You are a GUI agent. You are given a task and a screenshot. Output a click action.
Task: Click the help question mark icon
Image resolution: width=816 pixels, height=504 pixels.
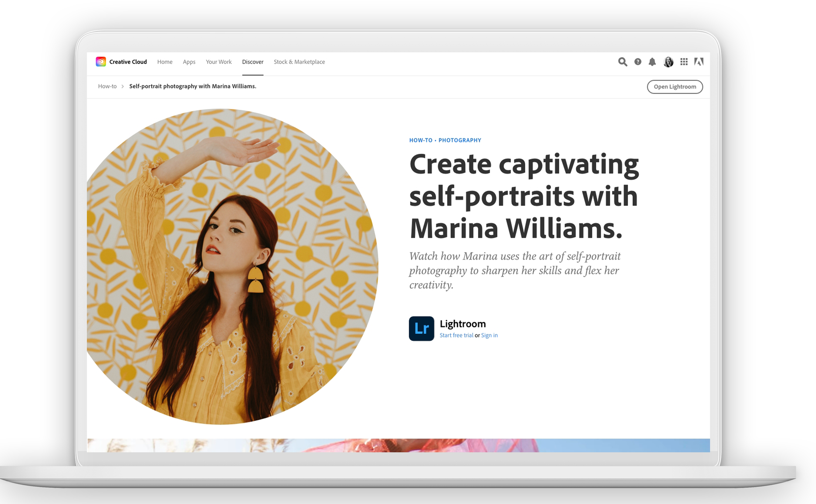pyautogui.click(x=637, y=62)
